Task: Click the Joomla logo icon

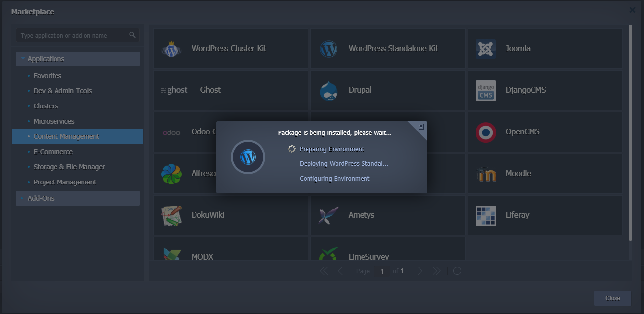Action: pos(485,49)
